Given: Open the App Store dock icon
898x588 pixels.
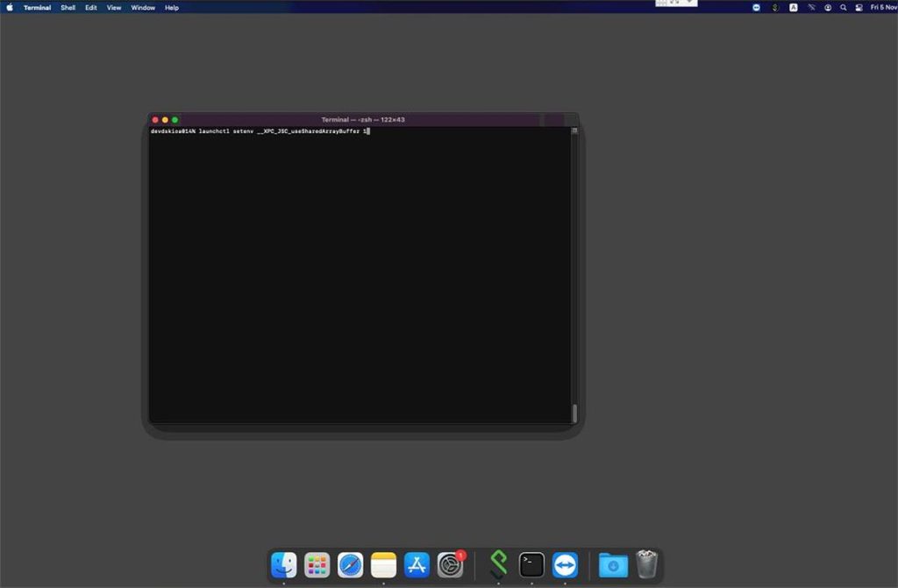Looking at the screenshot, I should click(417, 565).
